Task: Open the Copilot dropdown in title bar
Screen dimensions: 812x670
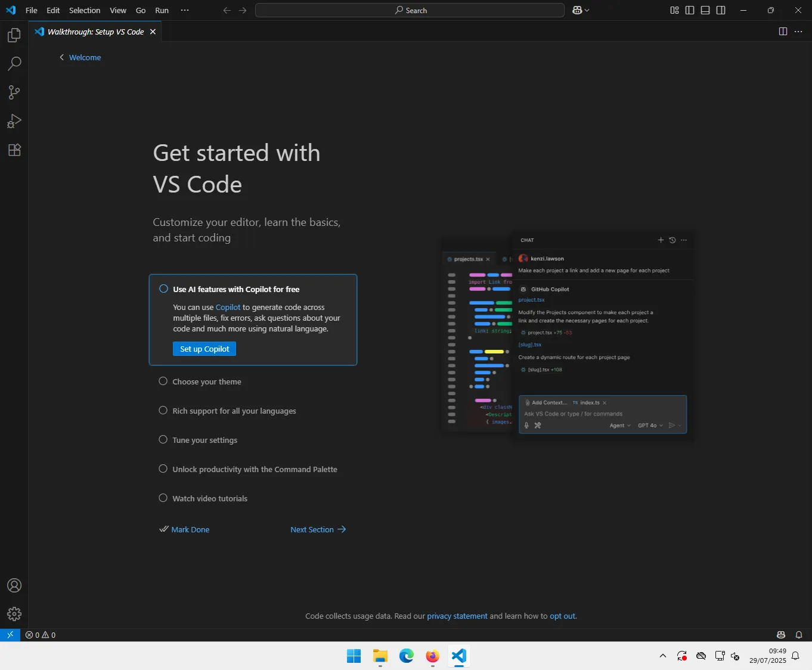Action: 581,10
